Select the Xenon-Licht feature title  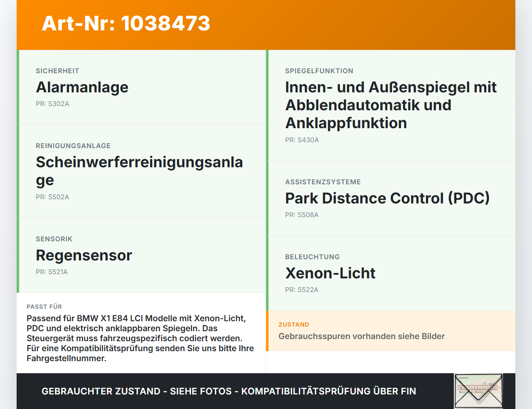click(330, 273)
